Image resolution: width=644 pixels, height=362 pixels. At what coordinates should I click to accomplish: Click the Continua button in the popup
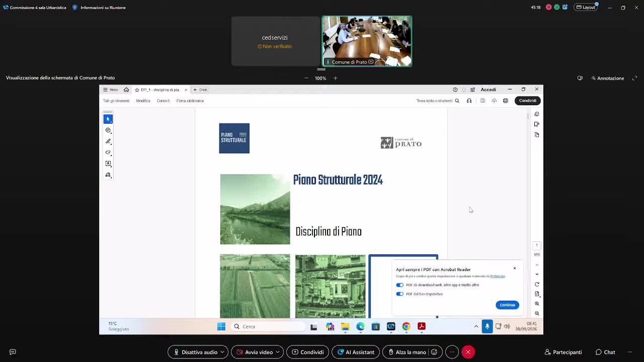pos(507,305)
